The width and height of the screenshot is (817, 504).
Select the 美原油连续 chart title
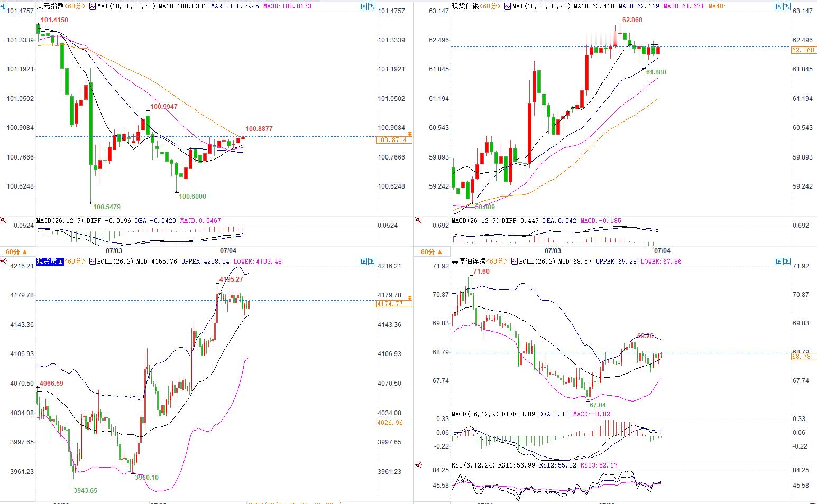click(x=469, y=262)
